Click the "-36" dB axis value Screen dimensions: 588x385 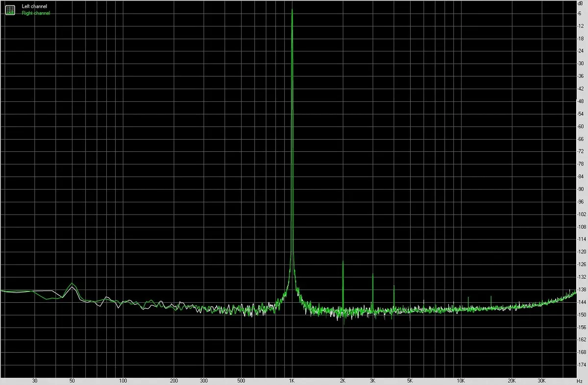point(582,76)
